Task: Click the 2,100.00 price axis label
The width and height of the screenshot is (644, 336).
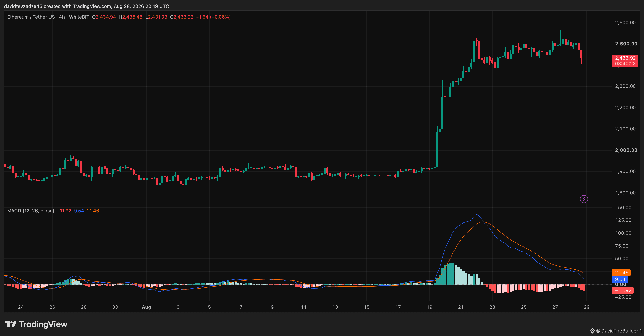Action: point(625,129)
